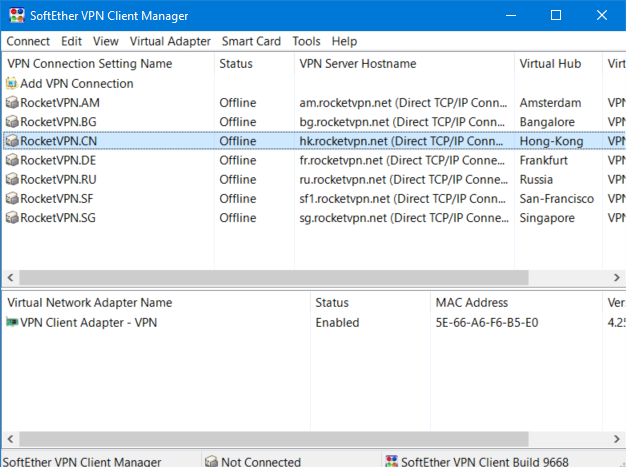The width and height of the screenshot is (626, 467).
Task: Click connection list horizontal scrollbar thumb
Action: point(274,277)
